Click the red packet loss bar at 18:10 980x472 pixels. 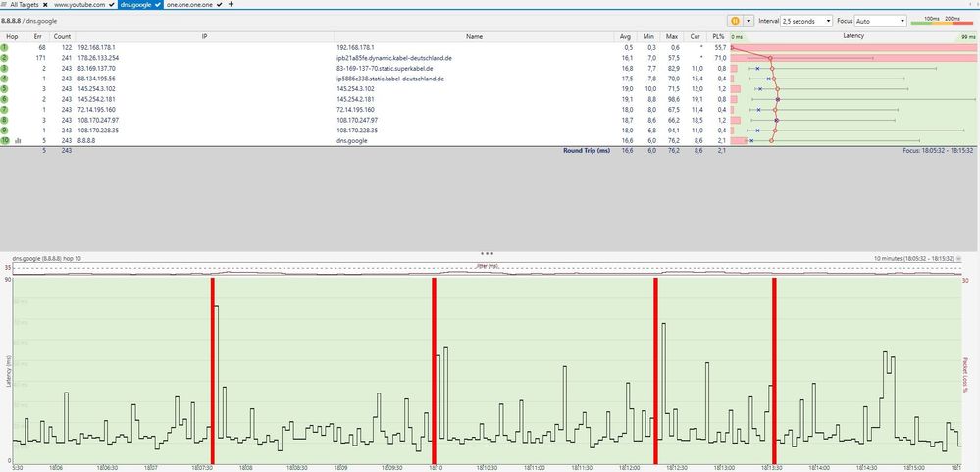click(434, 371)
